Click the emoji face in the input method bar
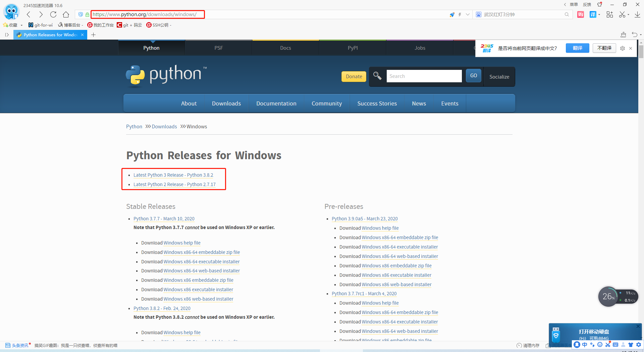644x352 pixels. coord(600,345)
